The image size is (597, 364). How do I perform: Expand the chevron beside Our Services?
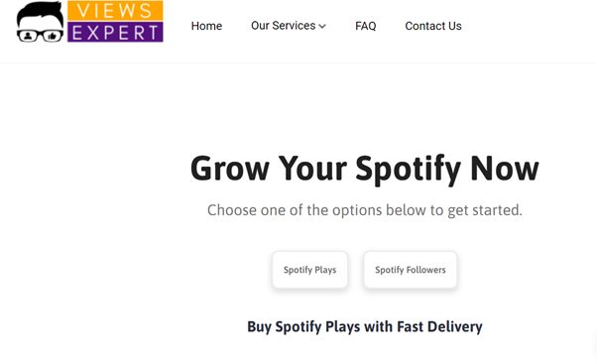322,26
